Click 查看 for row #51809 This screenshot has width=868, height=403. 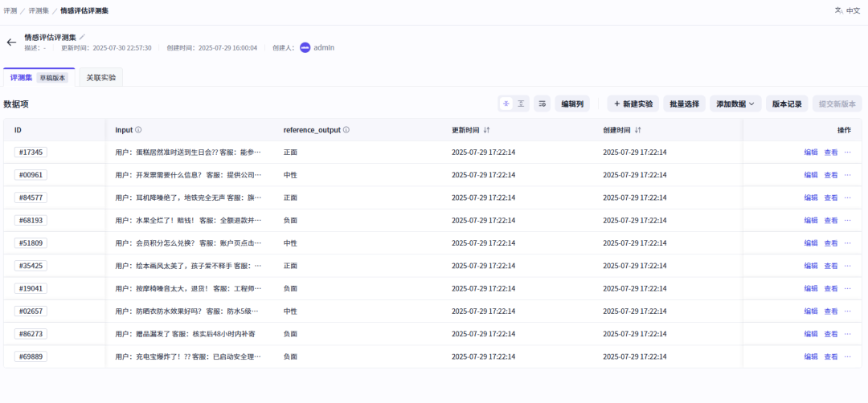(831, 243)
